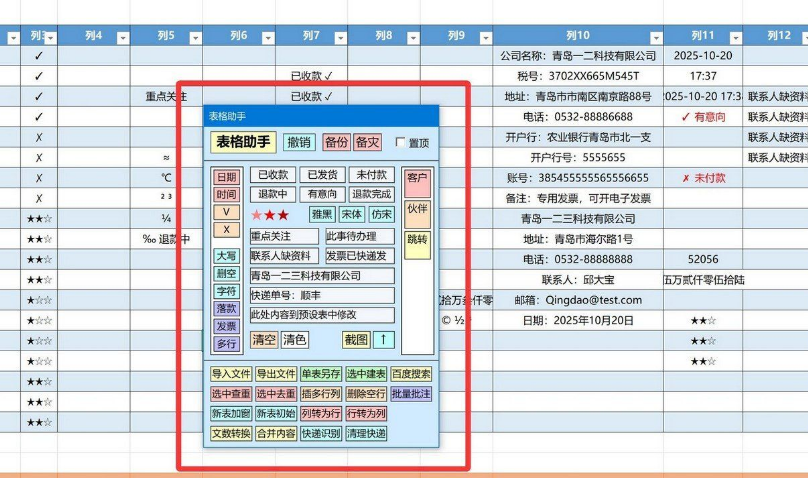Click the 导入文件 import button

point(231,375)
